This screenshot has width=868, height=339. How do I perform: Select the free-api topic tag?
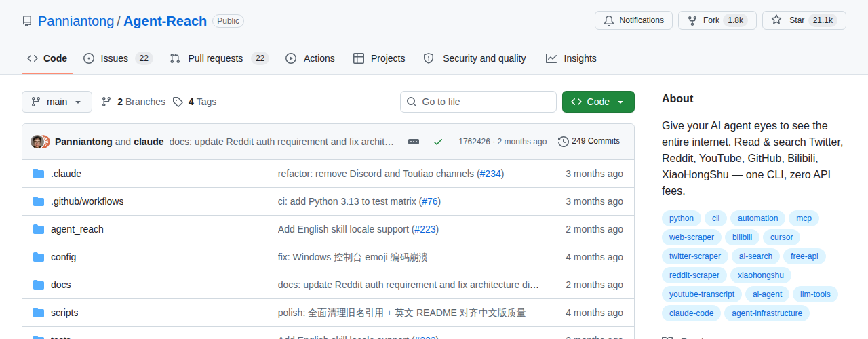pos(804,256)
